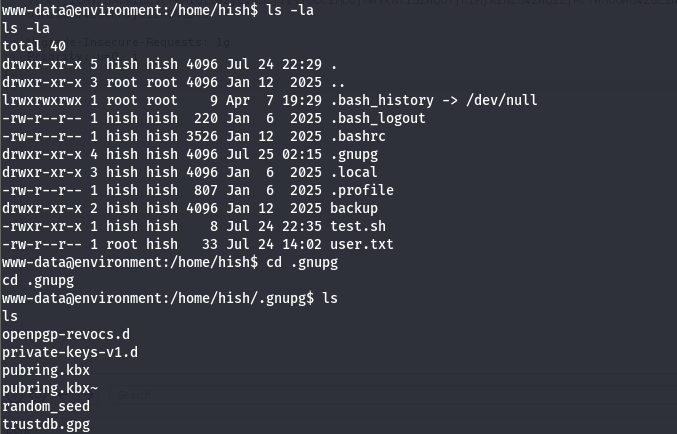Click the random_seed file entry
The image size is (677, 434).
tap(46, 406)
